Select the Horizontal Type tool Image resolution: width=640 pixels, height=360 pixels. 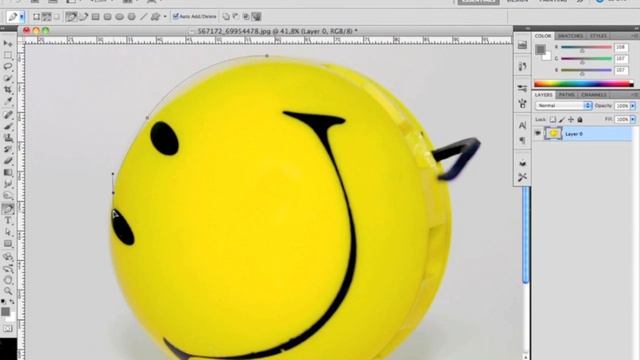pos(8,221)
